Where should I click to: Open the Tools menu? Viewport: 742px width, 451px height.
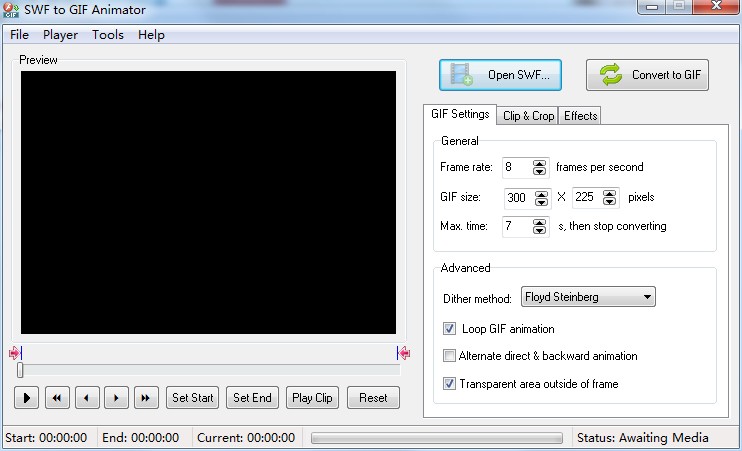point(108,35)
